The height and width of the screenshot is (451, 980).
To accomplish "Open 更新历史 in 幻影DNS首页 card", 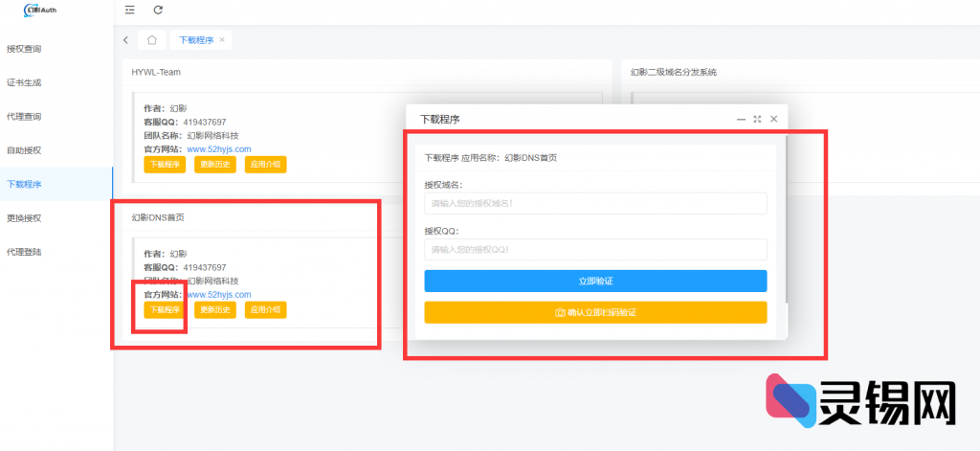I will click(215, 310).
